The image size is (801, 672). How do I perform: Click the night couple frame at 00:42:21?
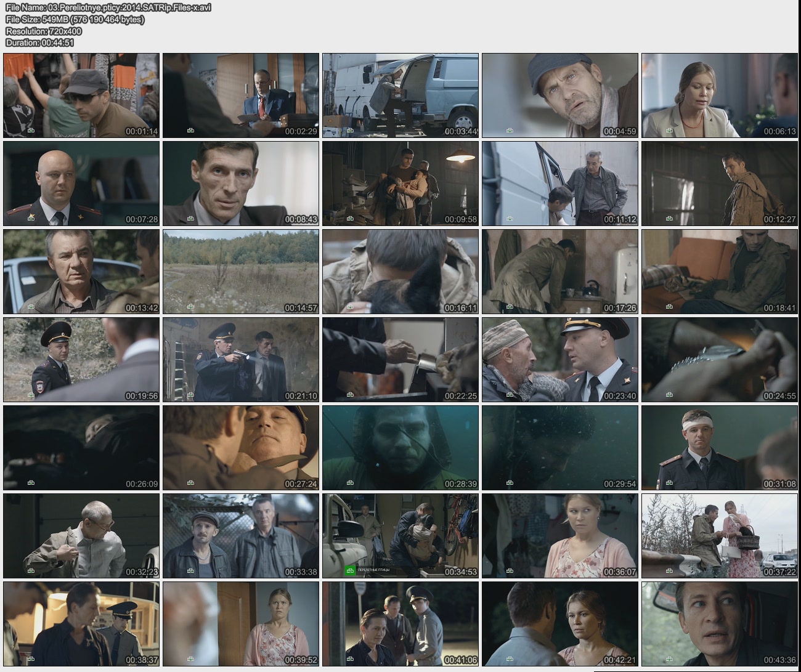coord(560,624)
